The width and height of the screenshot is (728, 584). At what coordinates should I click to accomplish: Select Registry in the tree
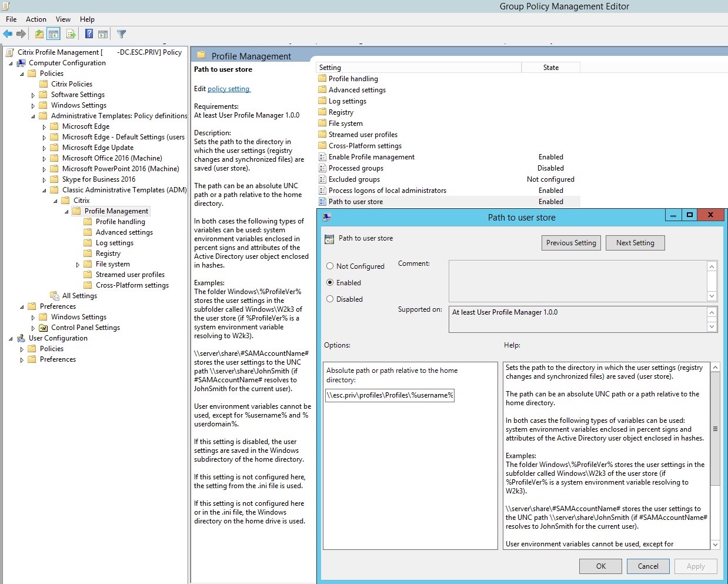click(108, 253)
